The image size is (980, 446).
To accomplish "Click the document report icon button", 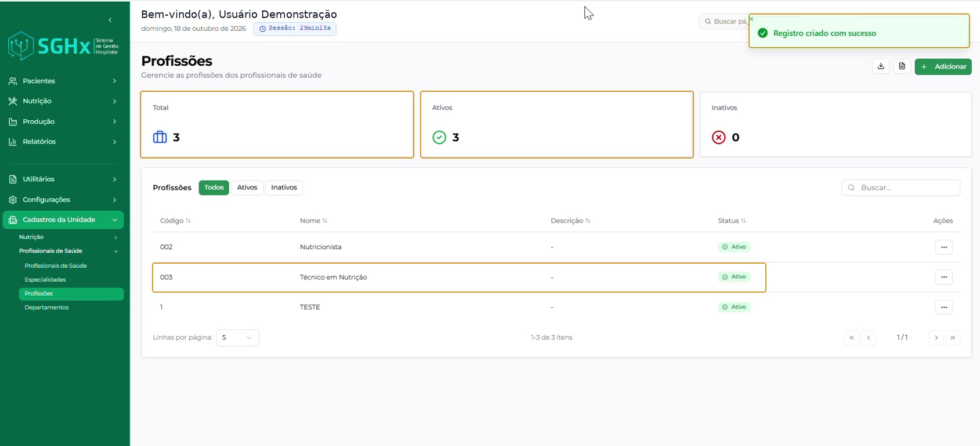I will pos(902,66).
